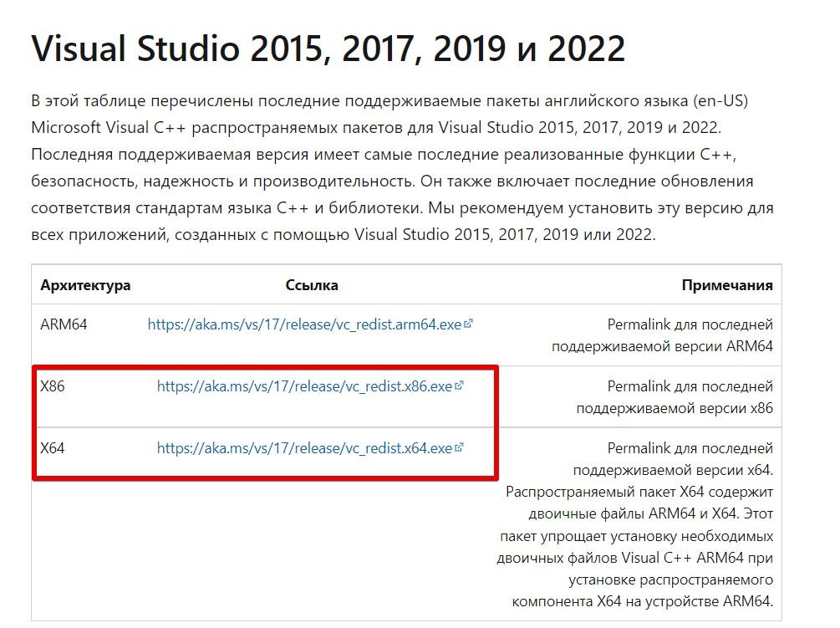
Task: Open the X64 vc_redist.x64.exe download link
Action: 304,448
